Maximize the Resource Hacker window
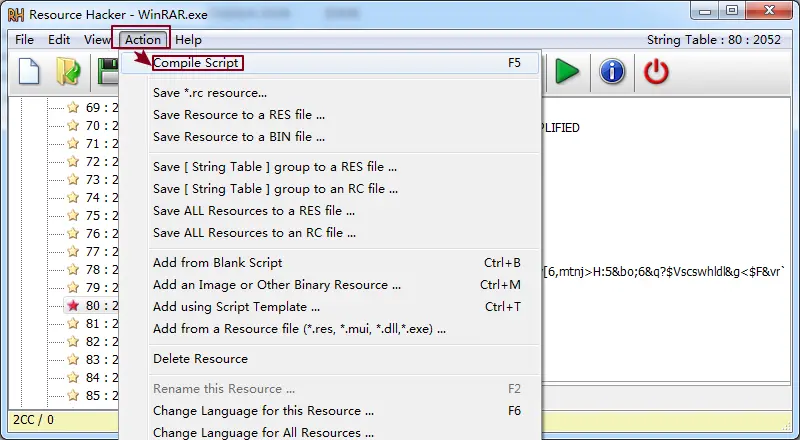Viewport: 800px width, 440px height. click(732, 10)
